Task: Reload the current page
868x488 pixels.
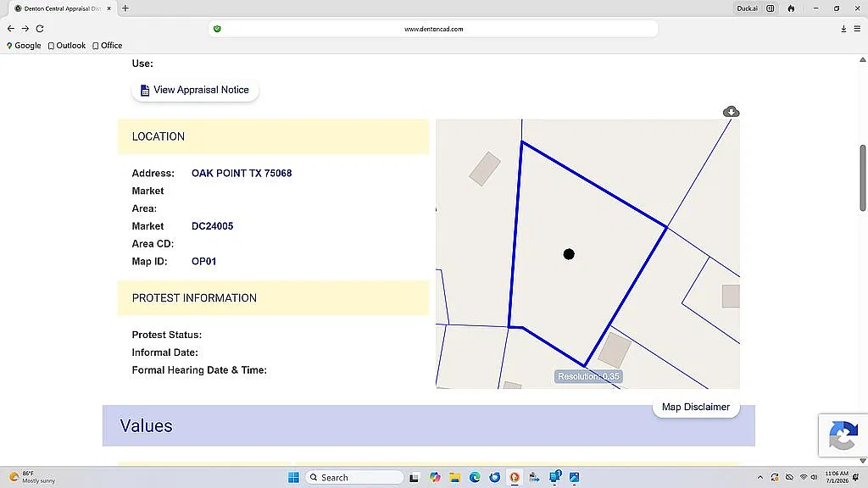Action: [40, 28]
